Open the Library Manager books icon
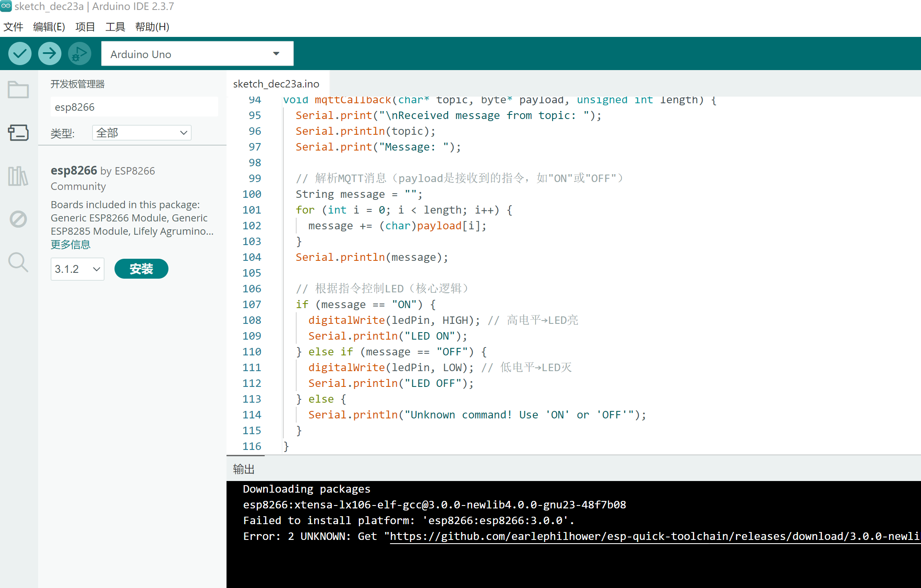The height and width of the screenshot is (588, 921). pos(18,176)
